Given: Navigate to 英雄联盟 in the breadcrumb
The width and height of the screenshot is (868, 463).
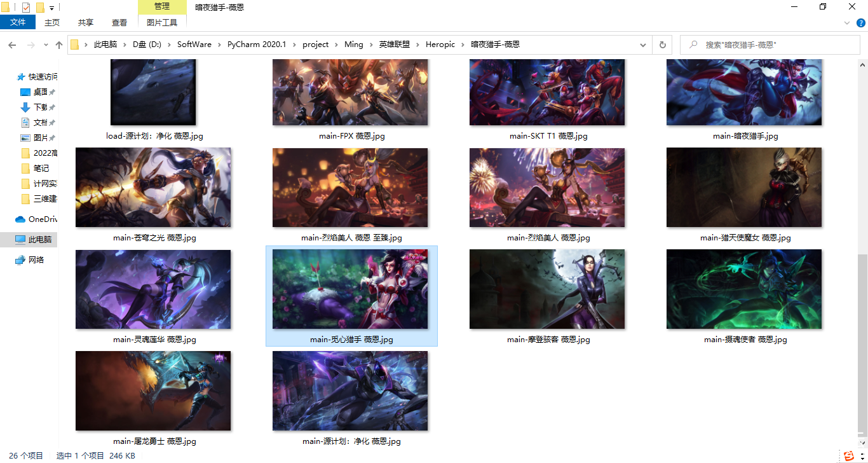Looking at the screenshot, I should tap(395, 45).
